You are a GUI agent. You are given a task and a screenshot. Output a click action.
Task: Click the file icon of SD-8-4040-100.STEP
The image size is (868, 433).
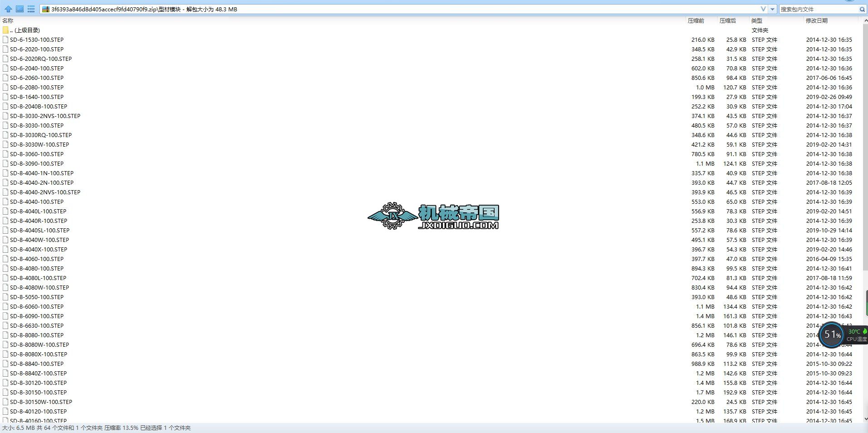point(5,202)
